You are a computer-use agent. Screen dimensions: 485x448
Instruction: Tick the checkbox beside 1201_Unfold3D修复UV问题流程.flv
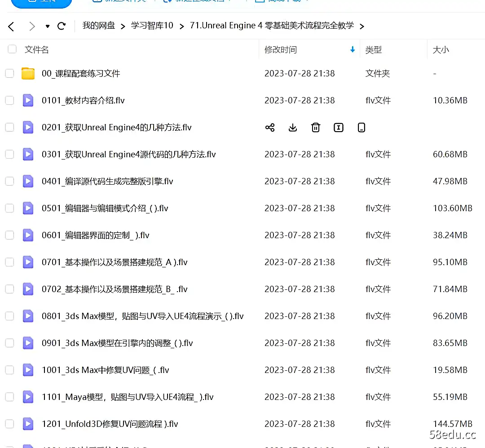9,424
